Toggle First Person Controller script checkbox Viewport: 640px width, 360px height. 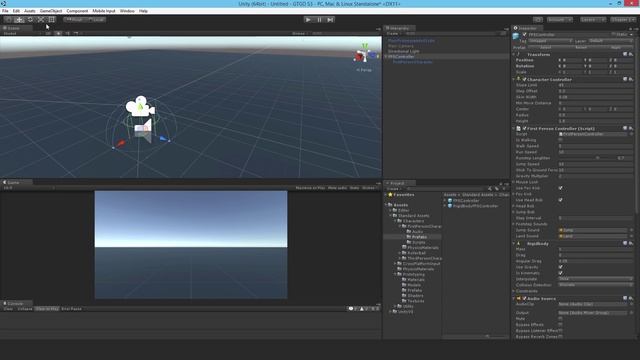click(524, 128)
